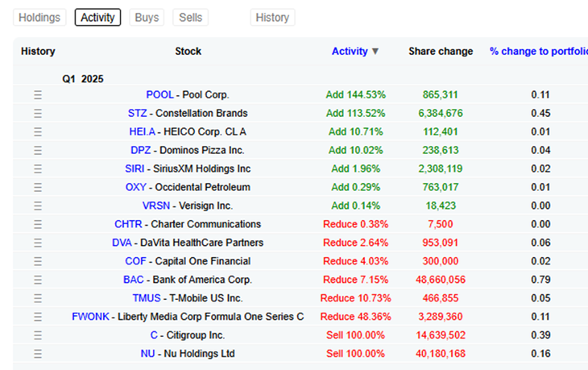588x370 pixels.
Task: Open history icon for Occidental Petroleum
Action: [x=37, y=188]
